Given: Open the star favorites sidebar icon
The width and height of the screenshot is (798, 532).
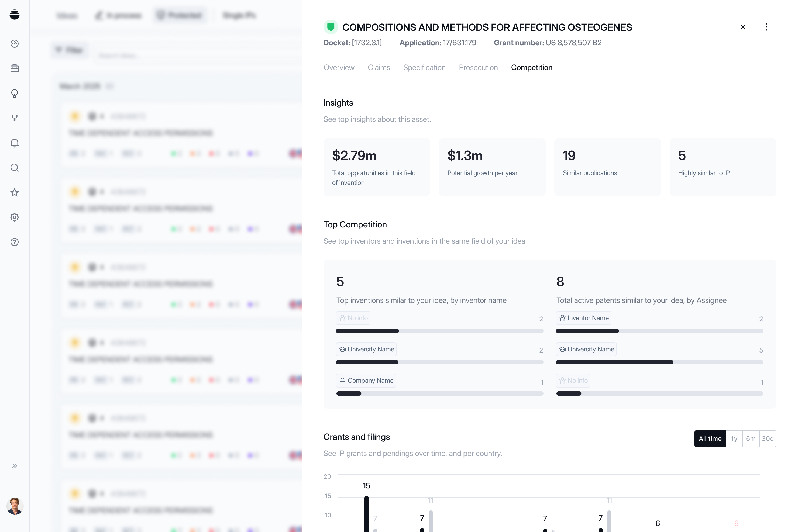Looking at the screenshot, I should [15, 192].
